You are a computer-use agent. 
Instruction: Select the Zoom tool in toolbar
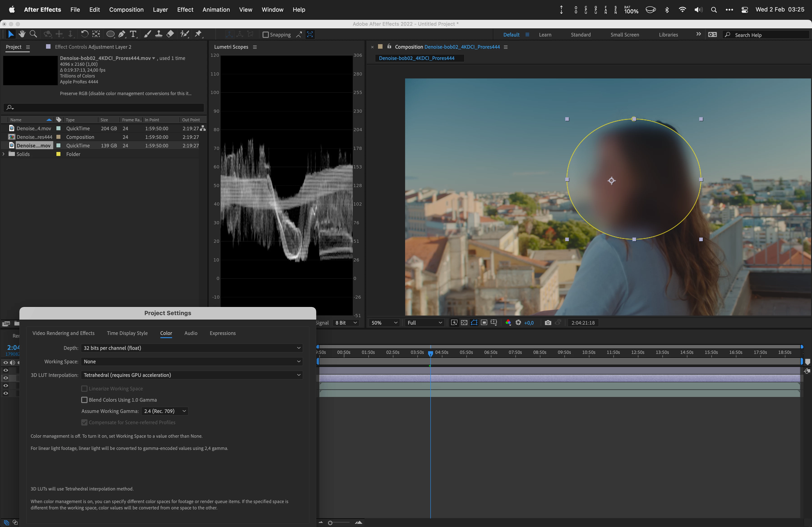(33, 34)
